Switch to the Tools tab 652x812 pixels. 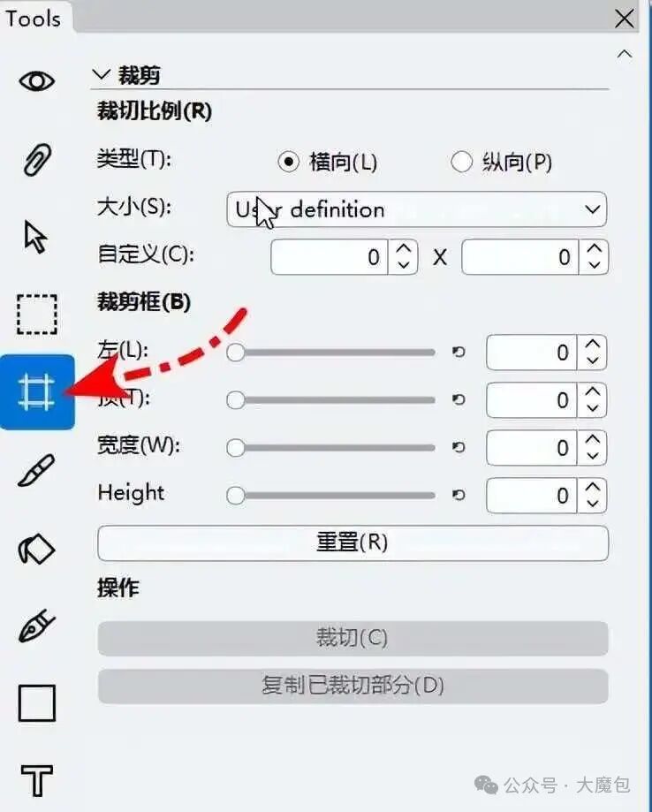(33, 19)
